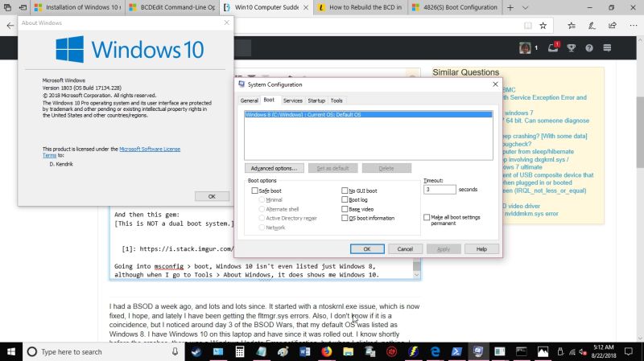Open File Explorer from the taskbar

pos(349,351)
